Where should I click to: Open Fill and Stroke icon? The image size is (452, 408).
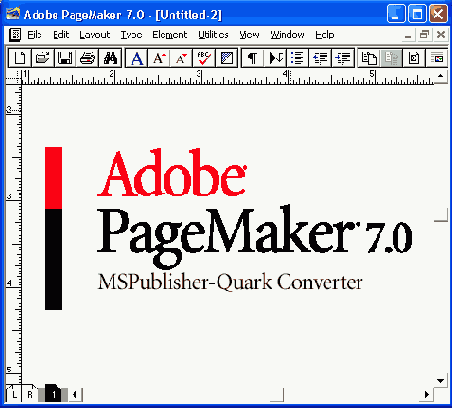pos(226,58)
